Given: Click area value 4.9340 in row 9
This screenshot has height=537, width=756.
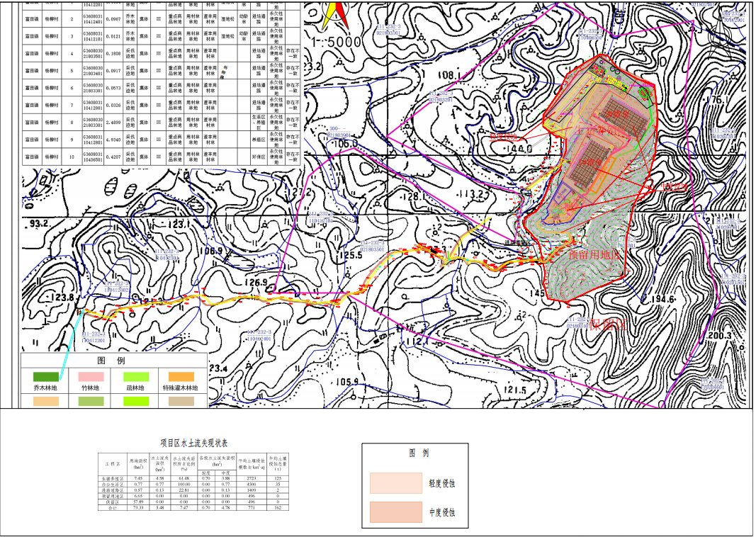Looking at the screenshot, I should coord(112,139).
